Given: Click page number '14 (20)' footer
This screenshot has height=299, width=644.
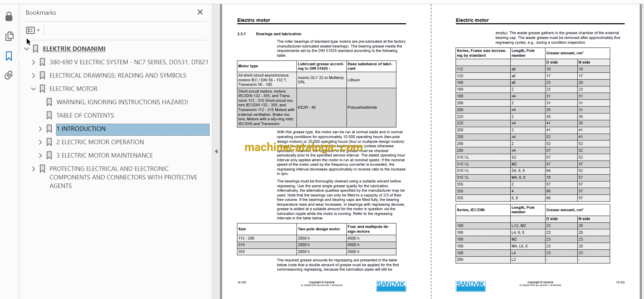Looking at the screenshot, I should coord(242,282).
